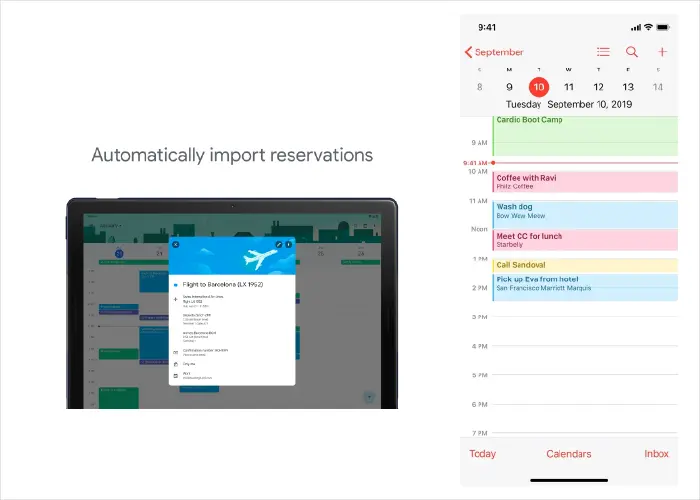Tap the red search magnifier icon
700x500 pixels.
click(x=632, y=52)
